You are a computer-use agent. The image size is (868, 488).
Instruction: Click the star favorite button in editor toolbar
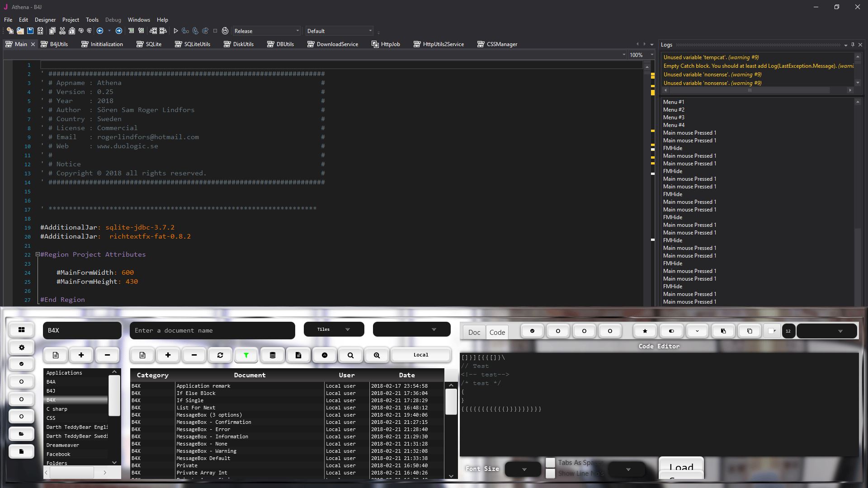pyautogui.click(x=645, y=331)
